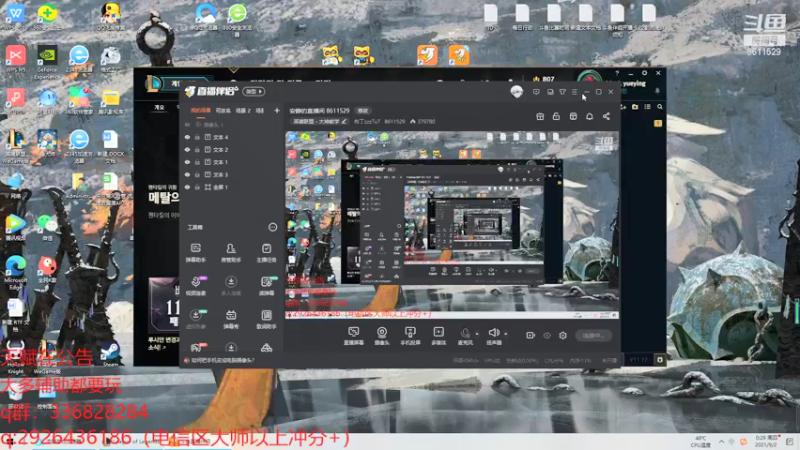
Task: Expand speaker options arrow
Action: click(x=506, y=334)
